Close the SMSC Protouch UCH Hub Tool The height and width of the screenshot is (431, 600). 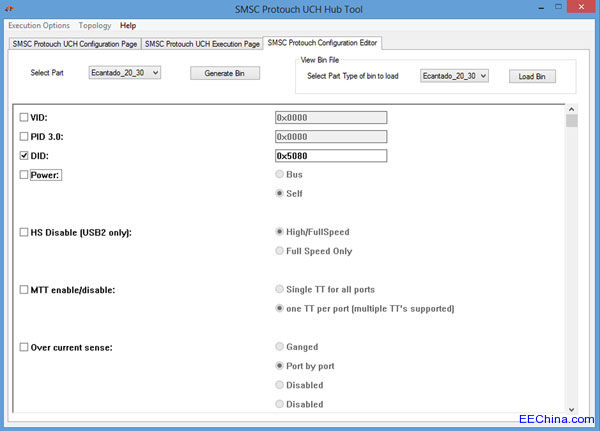581,7
